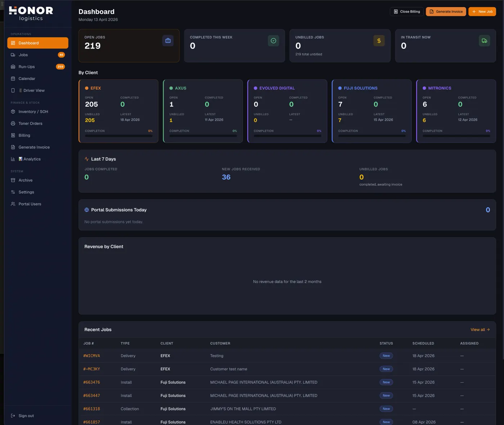504x425 pixels.
Task: Click the CUSTOMER column header
Action: pos(220,344)
